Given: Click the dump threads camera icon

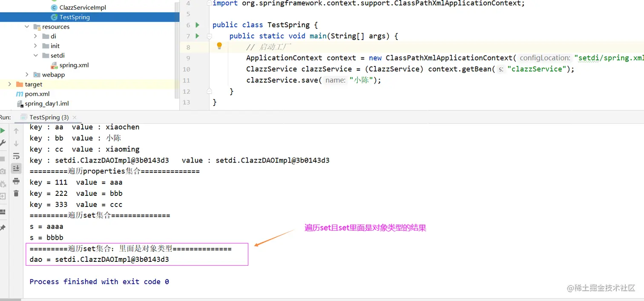Looking at the screenshot, I should coord(3,172).
